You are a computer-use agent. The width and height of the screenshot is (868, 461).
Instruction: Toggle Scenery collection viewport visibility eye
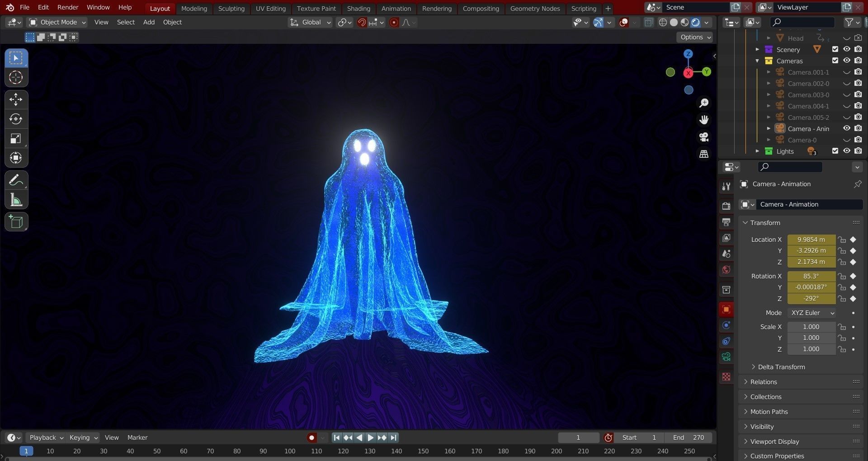847,49
